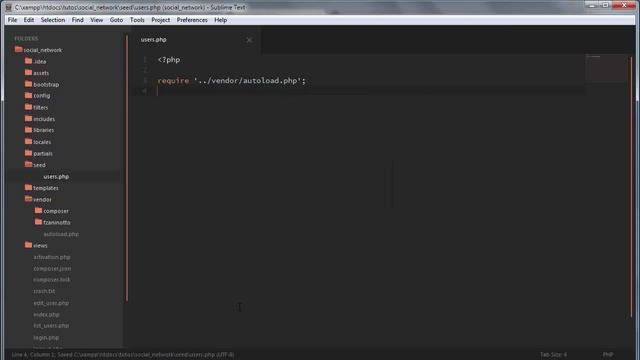
Task: Open edit_user.php in the sidebar
Action: pos(51,303)
